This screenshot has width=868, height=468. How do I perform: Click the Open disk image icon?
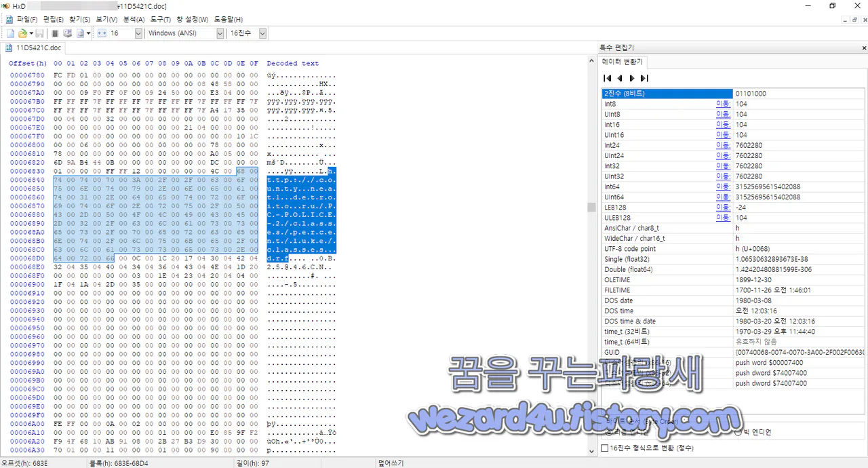80,33
